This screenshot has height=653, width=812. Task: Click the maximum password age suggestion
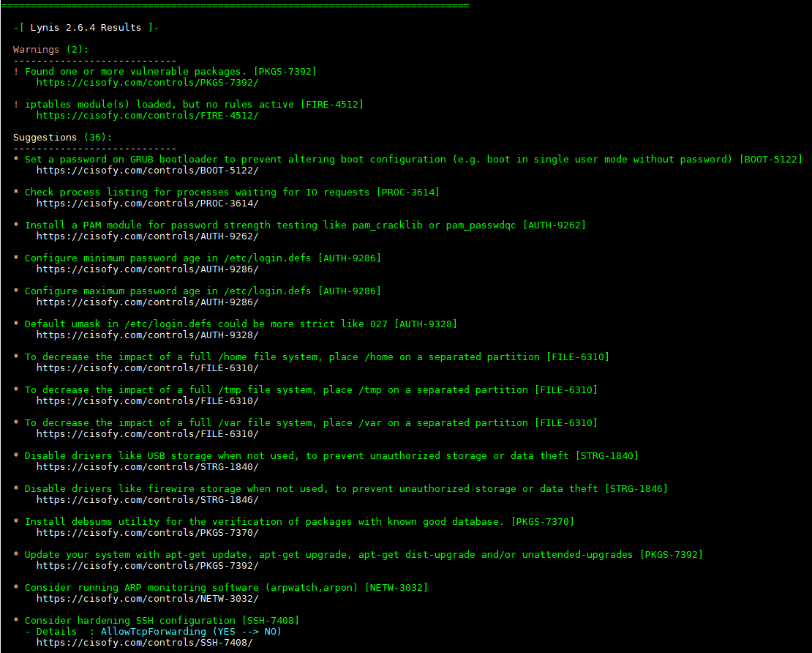[203, 291]
